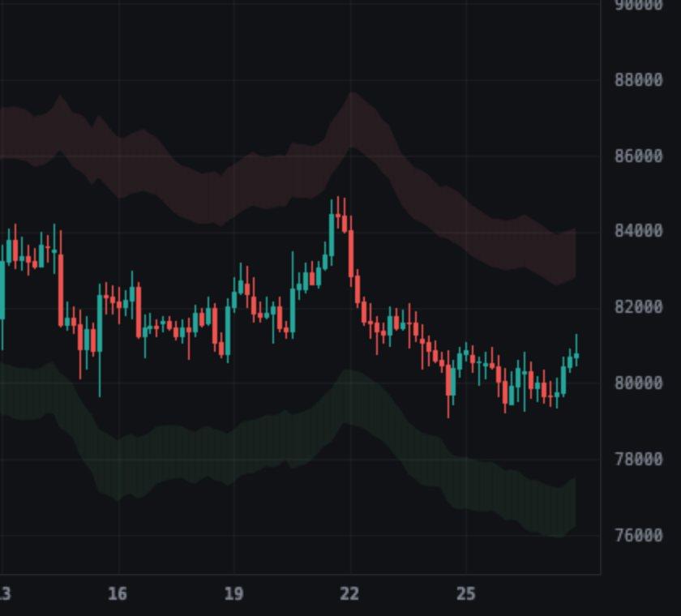
Task: Click the 82000 price axis label
Action: pyautogui.click(x=639, y=307)
